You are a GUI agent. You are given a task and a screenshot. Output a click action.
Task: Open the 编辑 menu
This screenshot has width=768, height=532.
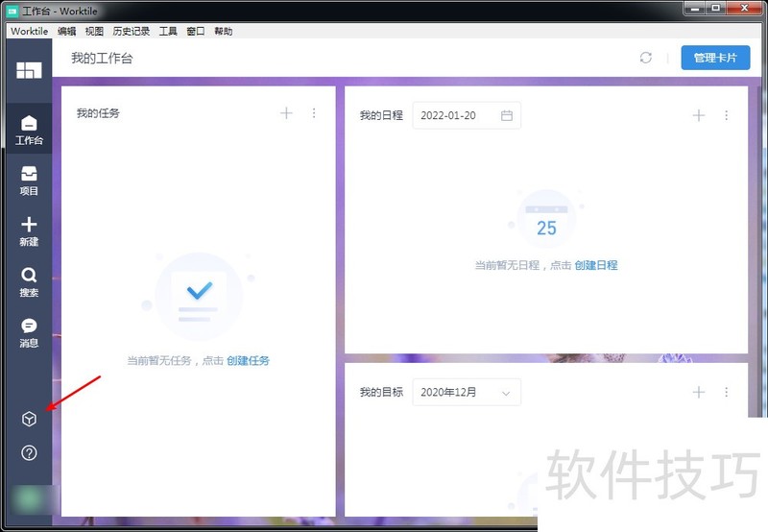click(x=66, y=31)
